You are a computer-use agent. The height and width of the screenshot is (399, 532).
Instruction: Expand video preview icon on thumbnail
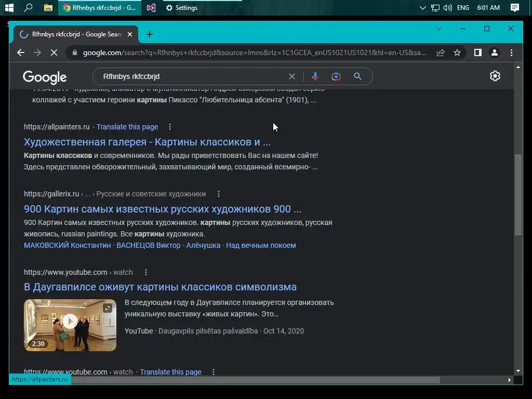(x=108, y=308)
